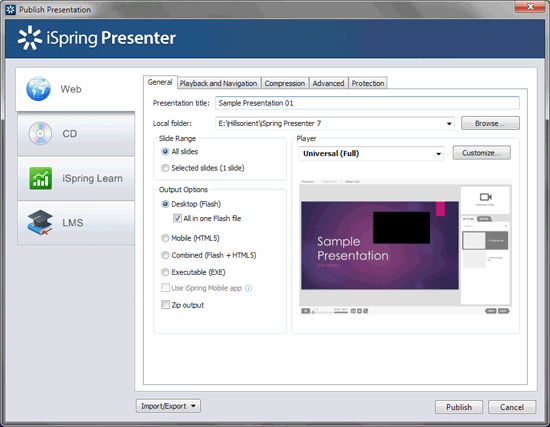Pick the iSpring Learn chart icon
Viewport: 550px width, 427px height.
41,178
